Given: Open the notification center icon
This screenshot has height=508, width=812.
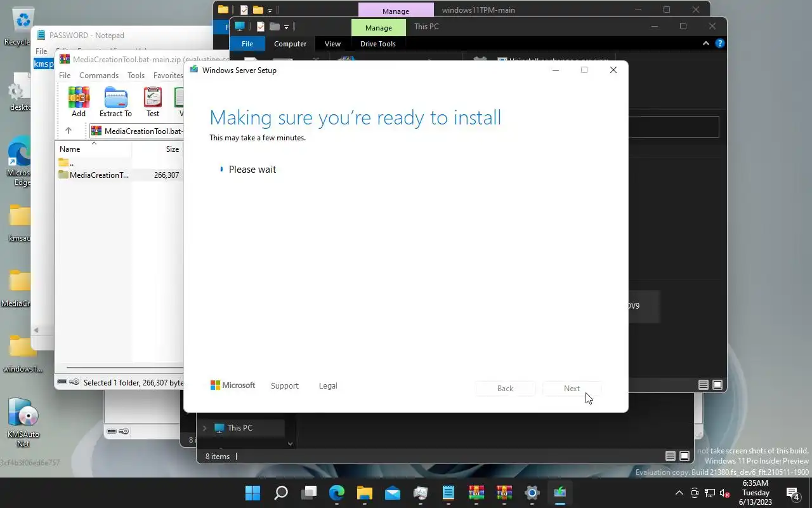Looking at the screenshot, I should pyautogui.click(x=793, y=493).
